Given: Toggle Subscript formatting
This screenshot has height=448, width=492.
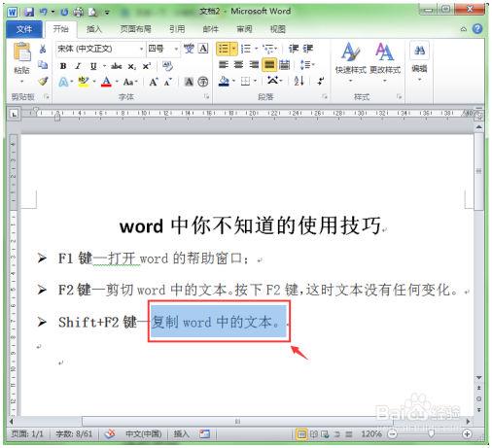Looking at the screenshot, I should [x=131, y=66].
